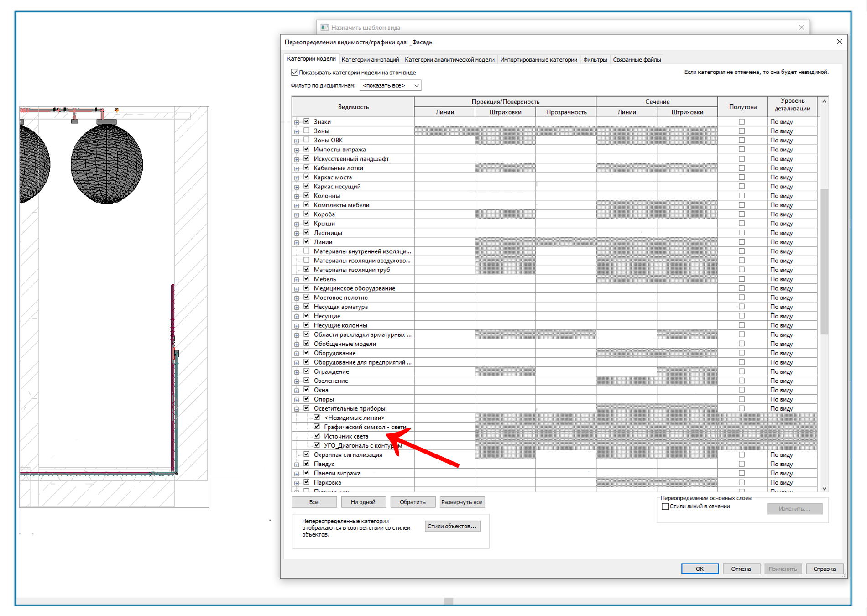Click scrollbar down arrow in category list
The height and width of the screenshot is (616, 867).
[x=824, y=488]
